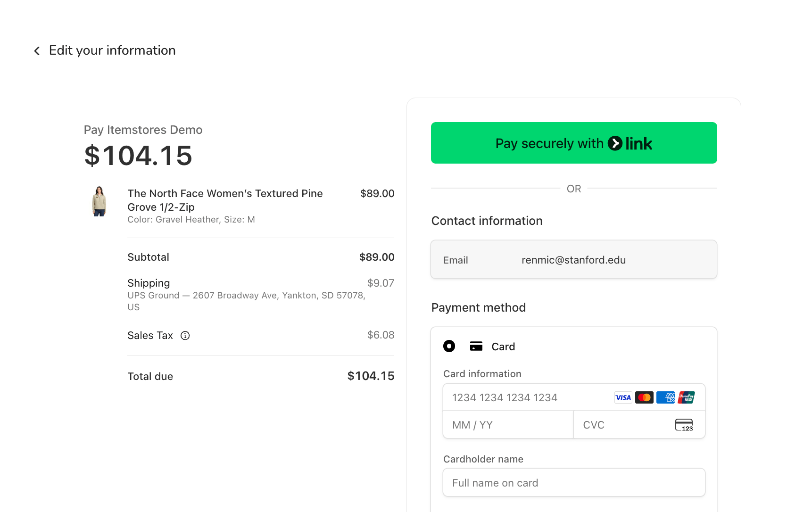Click the back chevron arrow icon
The height and width of the screenshot is (512, 812).
coord(37,51)
